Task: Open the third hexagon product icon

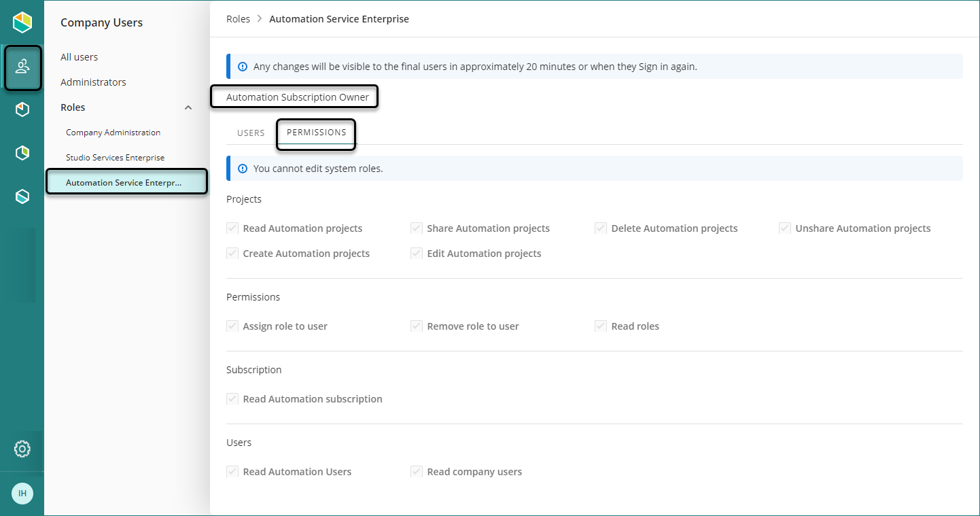Action: (22, 153)
